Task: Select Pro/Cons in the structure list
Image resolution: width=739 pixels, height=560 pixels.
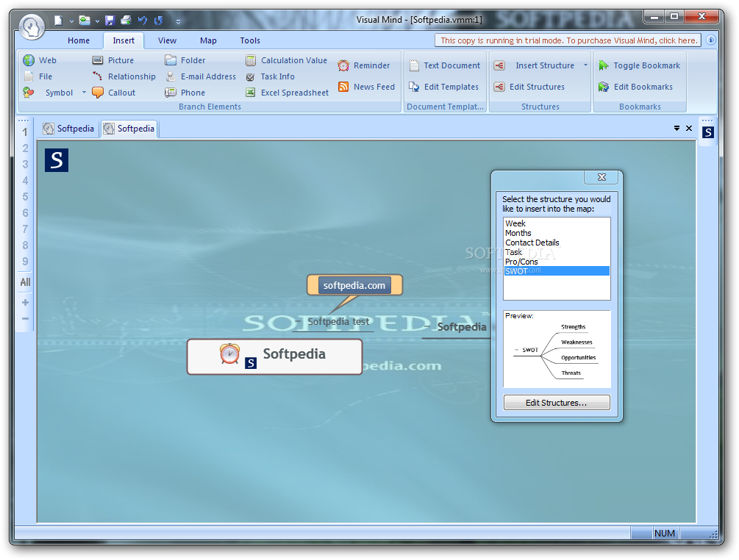Action: tap(557, 262)
